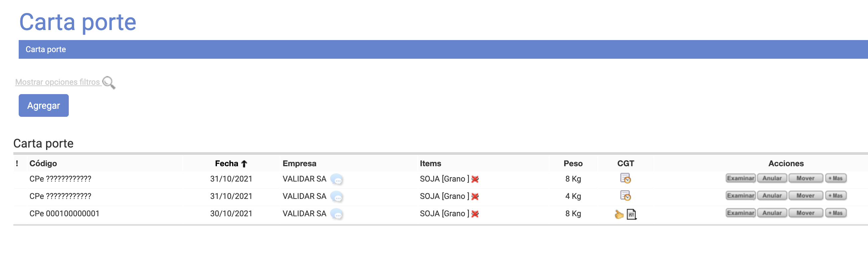Open chat bubble icon in first VALIDAR SA row
This screenshot has height=269, width=868.
coord(337,180)
